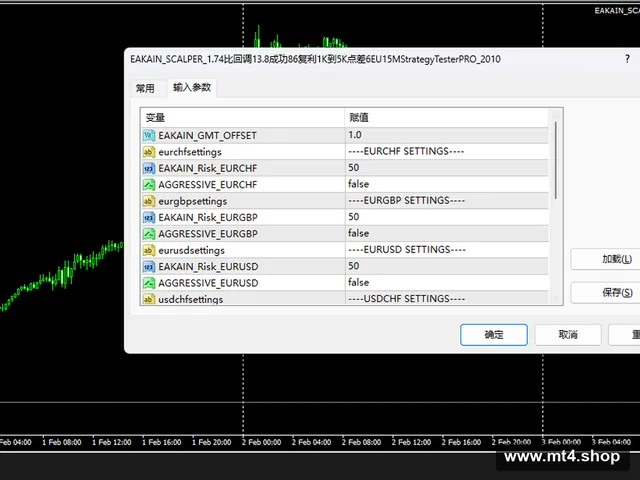Click the question mark help button
This screenshot has width=640, height=480.
pyautogui.click(x=627, y=59)
